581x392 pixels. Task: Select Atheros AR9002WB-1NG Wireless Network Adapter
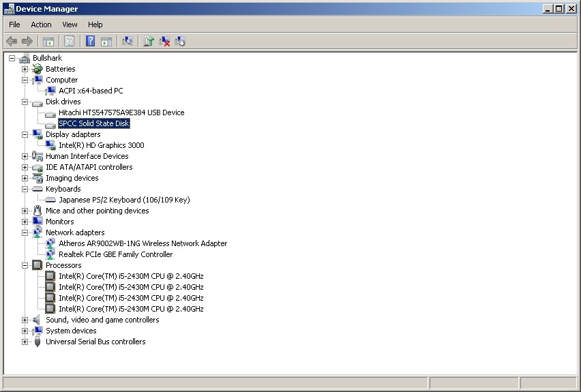(143, 243)
